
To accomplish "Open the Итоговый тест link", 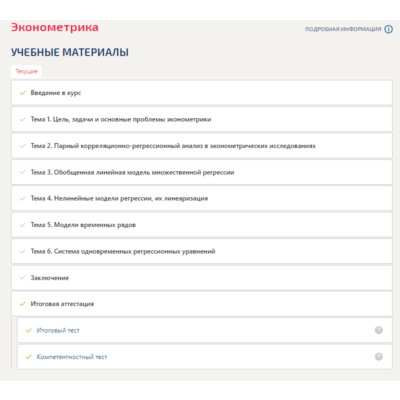I will click(58, 330).
